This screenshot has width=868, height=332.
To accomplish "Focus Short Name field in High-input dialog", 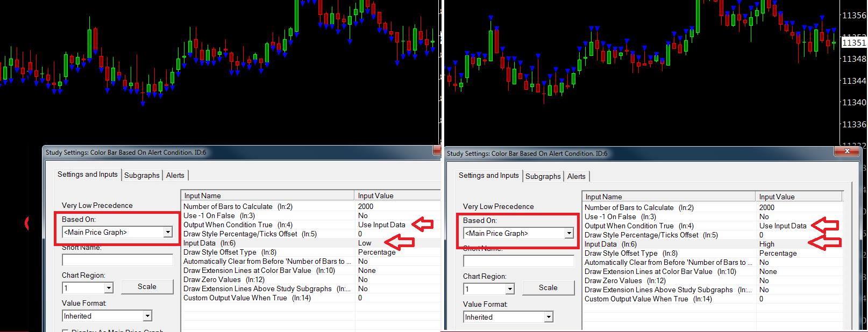I will [518, 261].
